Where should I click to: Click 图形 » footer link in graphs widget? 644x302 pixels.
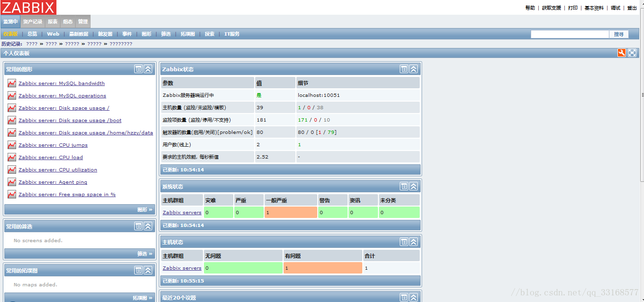(x=145, y=209)
